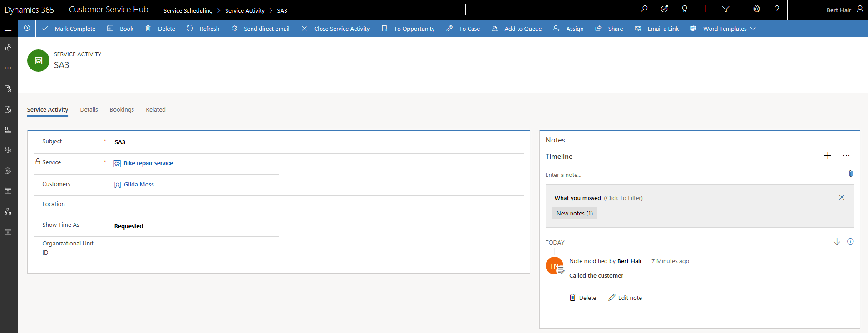The width and height of the screenshot is (868, 333).
Task: Click Close Service Activity
Action: (x=336, y=29)
